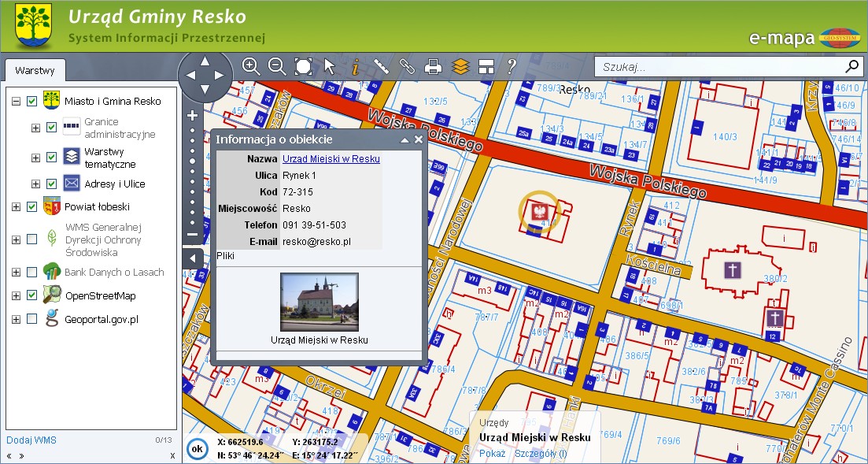Pan the map north with up arrow

[205, 61]
